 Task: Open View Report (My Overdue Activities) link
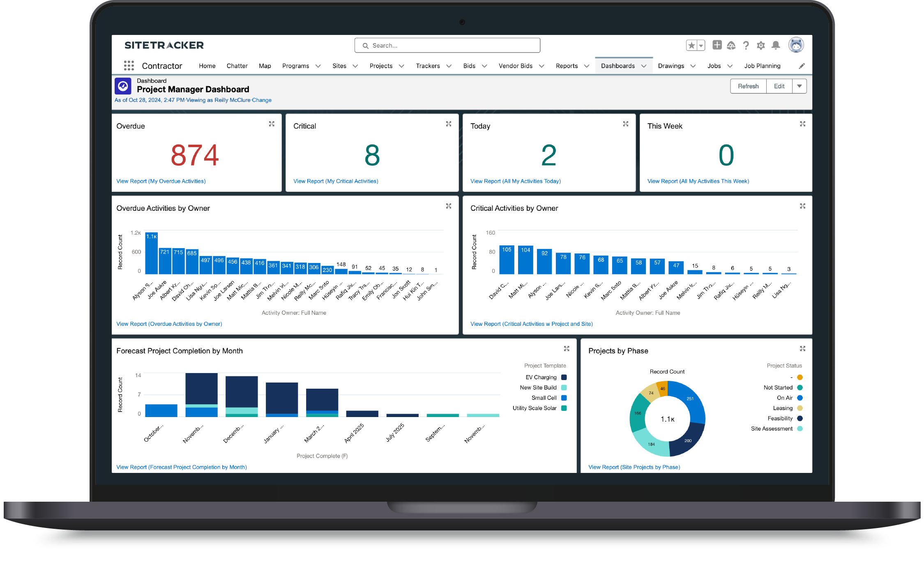161,181
